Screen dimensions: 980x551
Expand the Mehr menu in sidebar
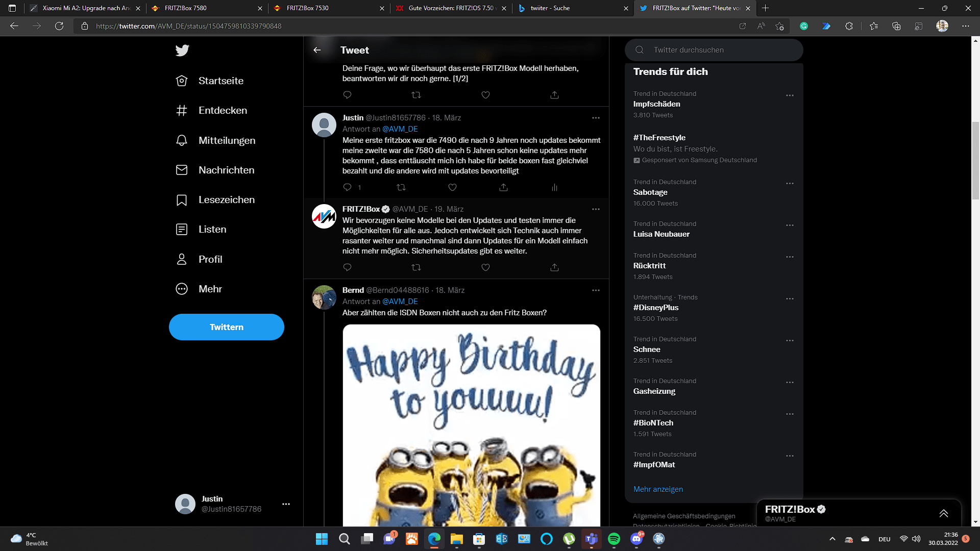[199, 289]
